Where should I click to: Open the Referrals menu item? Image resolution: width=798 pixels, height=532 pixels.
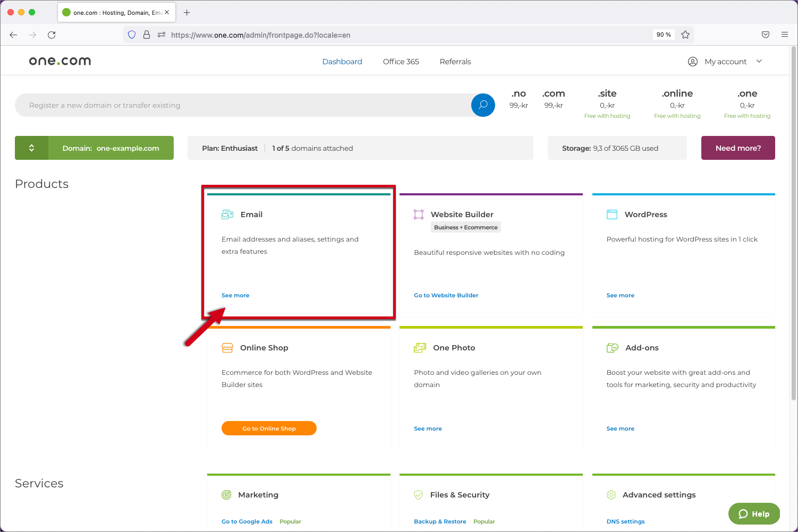[455, 62]
